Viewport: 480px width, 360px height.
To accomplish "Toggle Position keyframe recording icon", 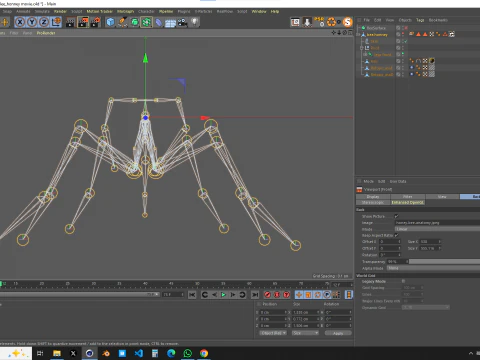I will (299, 295).
